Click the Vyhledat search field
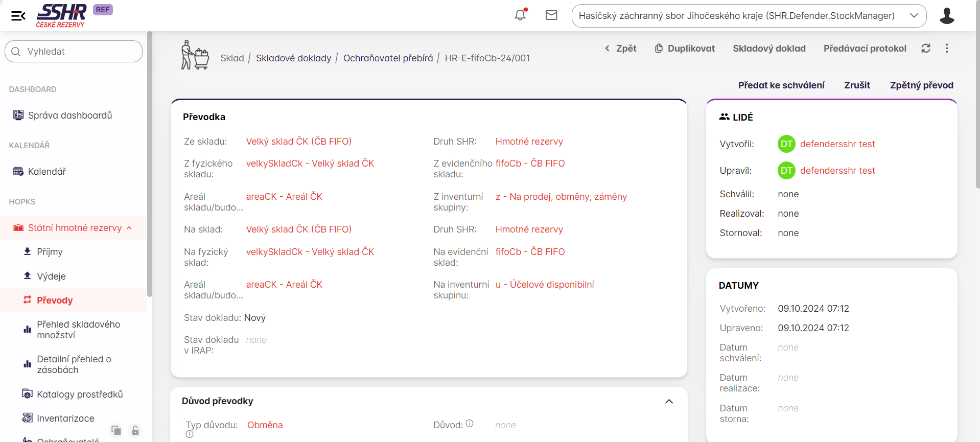 [x=74, y=52]
